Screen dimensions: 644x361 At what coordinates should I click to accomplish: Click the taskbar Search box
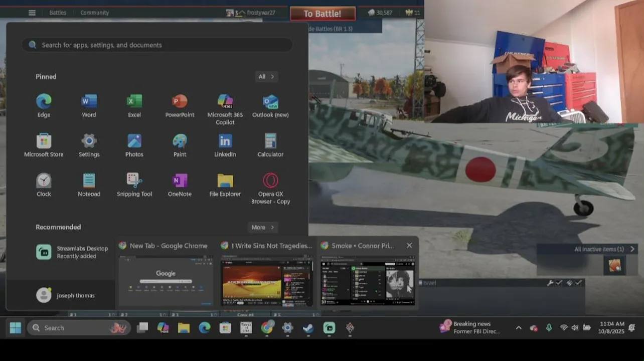point(79,328)
